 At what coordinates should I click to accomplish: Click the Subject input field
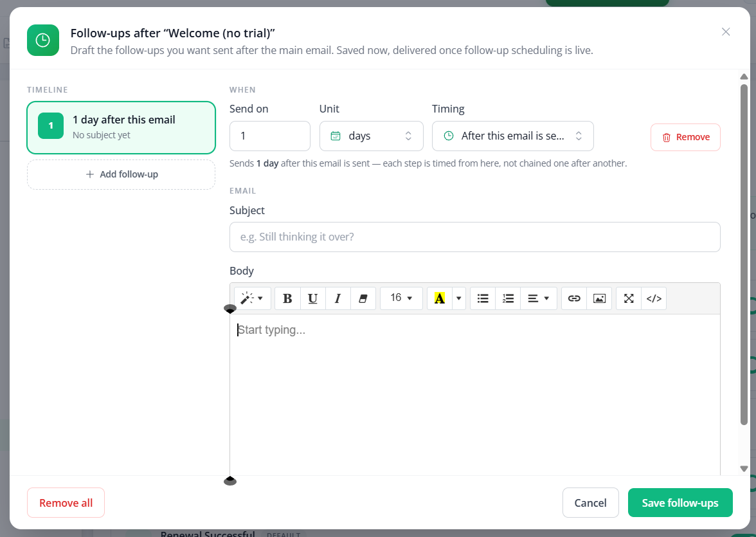pos(475,237)
